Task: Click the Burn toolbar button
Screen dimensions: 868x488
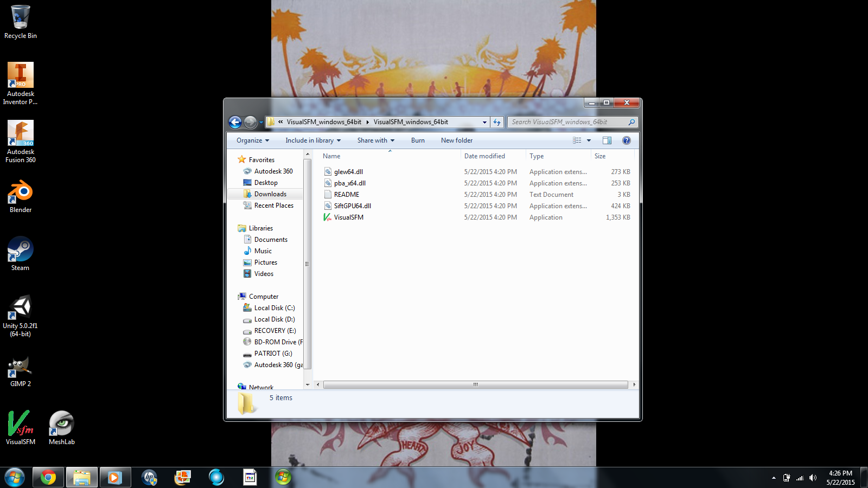Action: pos(418,140)
